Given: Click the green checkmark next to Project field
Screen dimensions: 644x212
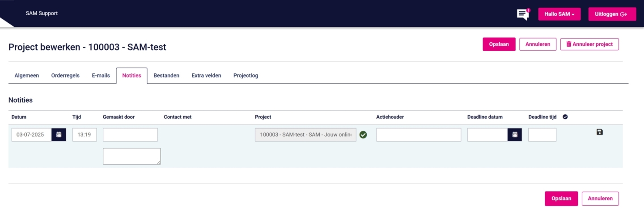Looking at the screenshot, I should point(363,134).
